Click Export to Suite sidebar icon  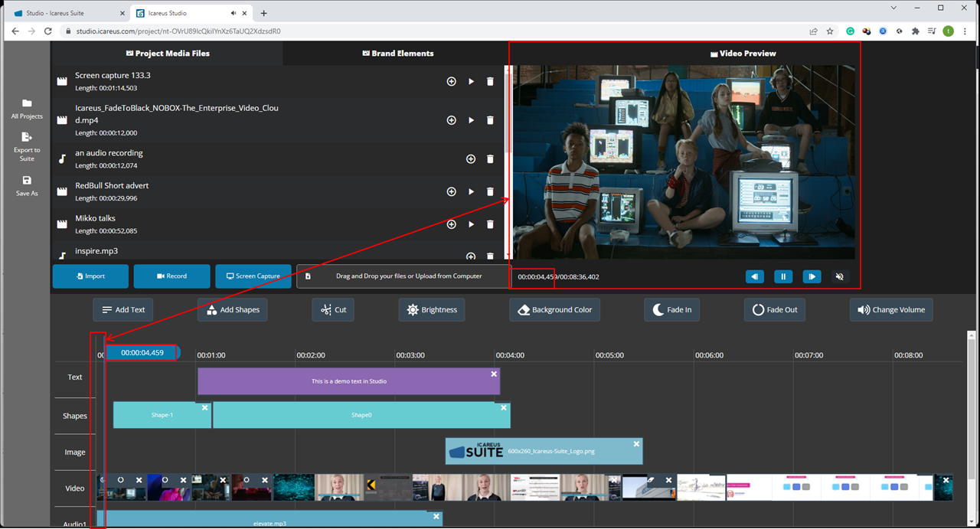pos(27,146)
